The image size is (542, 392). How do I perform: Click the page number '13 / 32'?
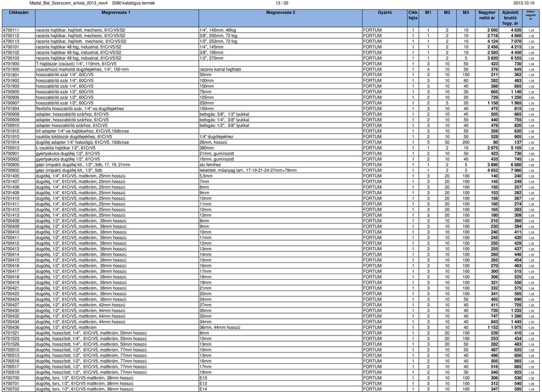pyautogui.click(x=282, y=3)
